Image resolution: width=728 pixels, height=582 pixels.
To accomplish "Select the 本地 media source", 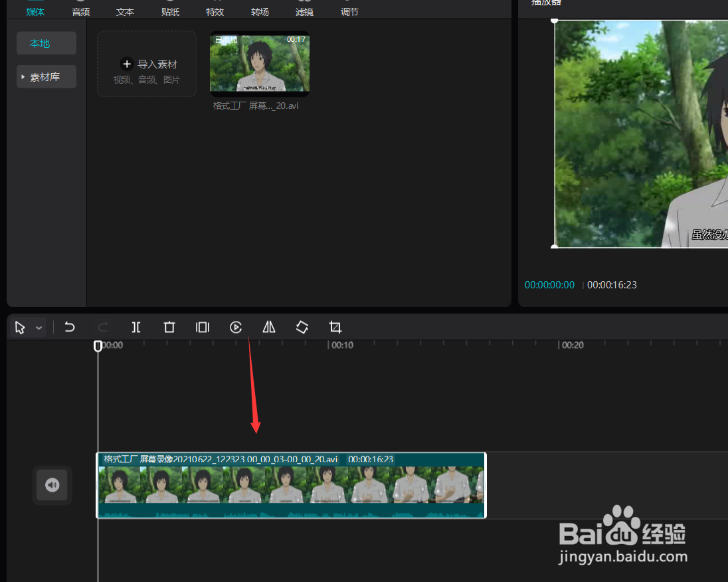I will click(46, 43).
